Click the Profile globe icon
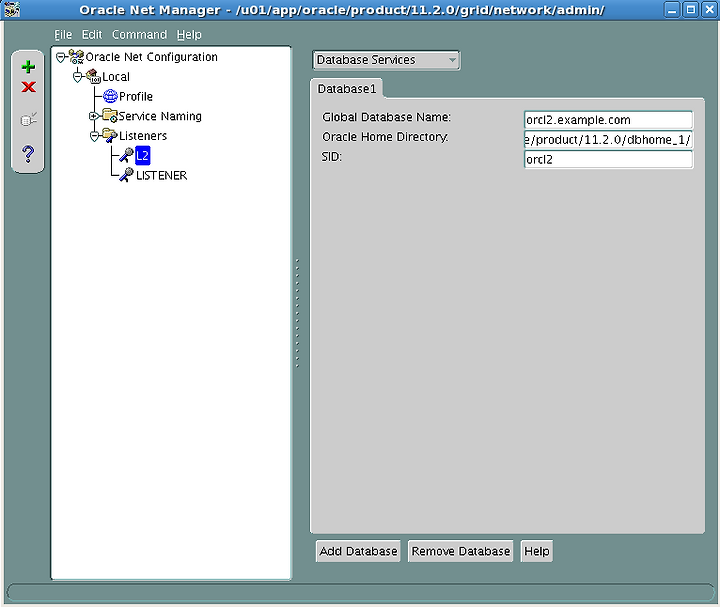 [x=110, y=96]
